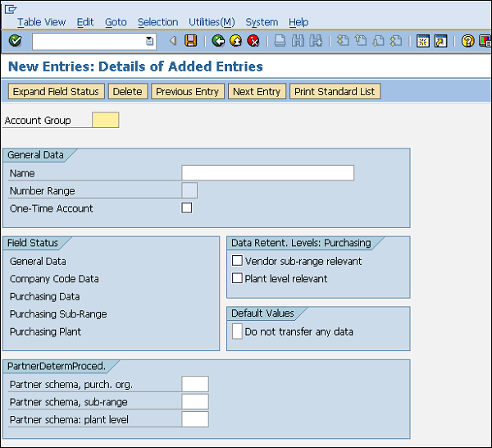492x448 pixels.
Task: Select Purchasing Sub-Range field status entry
Action: [x=58, y=314]
